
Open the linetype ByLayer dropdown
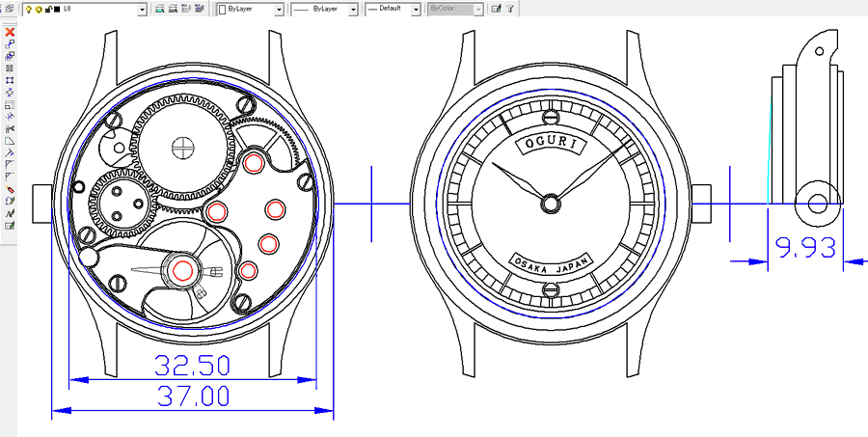coord(352,9)
